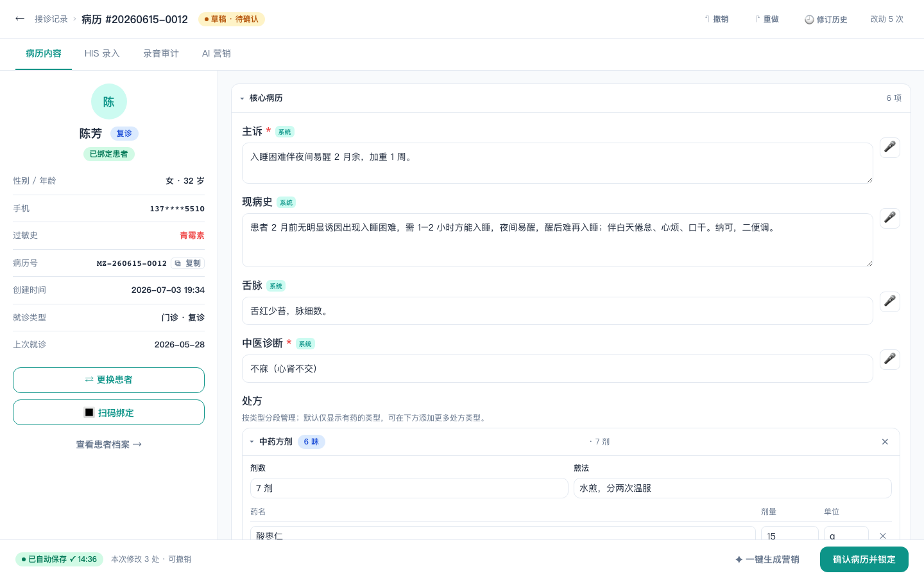Screen dimensions: 924x578
Task: Click 确认病历并锁定 button
Action: (864, 559)
